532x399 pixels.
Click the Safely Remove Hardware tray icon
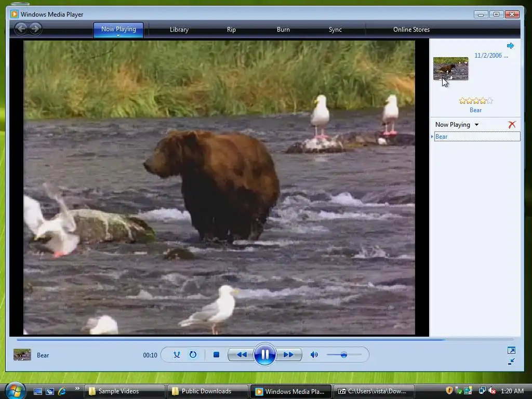click(458, 391)
